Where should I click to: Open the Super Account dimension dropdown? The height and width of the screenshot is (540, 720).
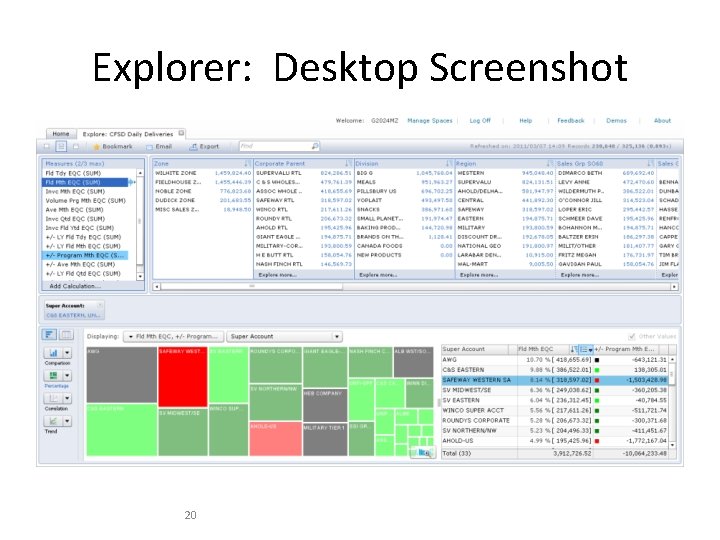[x=285, y=337]
